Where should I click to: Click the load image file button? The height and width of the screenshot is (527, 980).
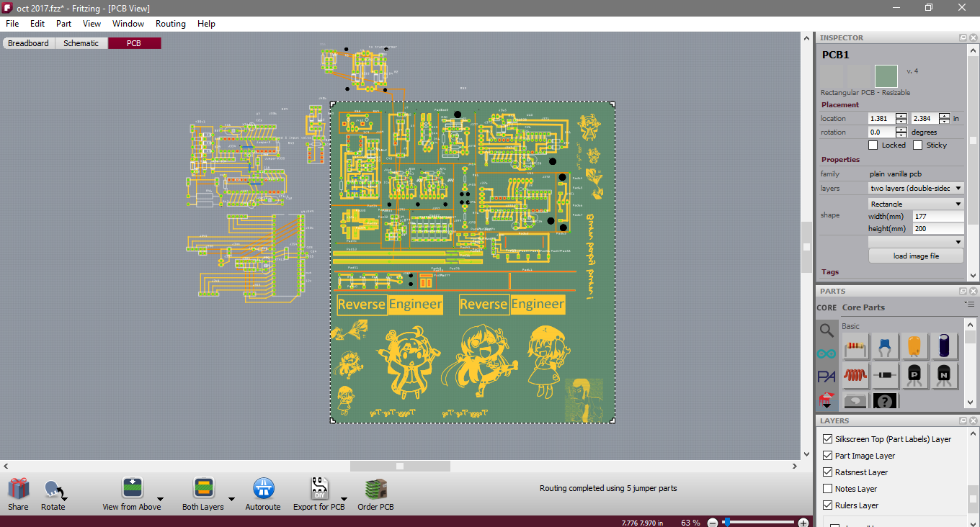click(916, 256)
